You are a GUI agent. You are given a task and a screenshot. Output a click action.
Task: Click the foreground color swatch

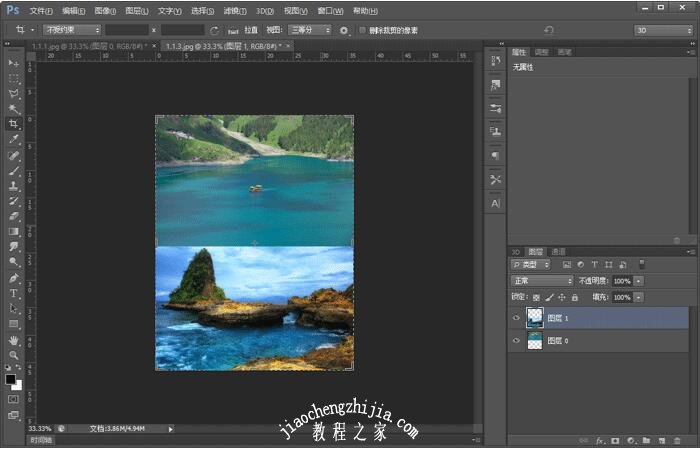click(x=11, y=379)
